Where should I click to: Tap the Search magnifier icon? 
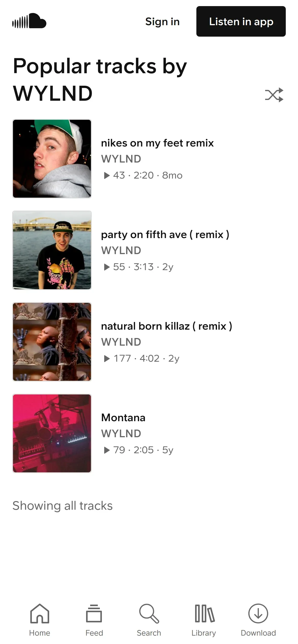(x=149, y=613)
